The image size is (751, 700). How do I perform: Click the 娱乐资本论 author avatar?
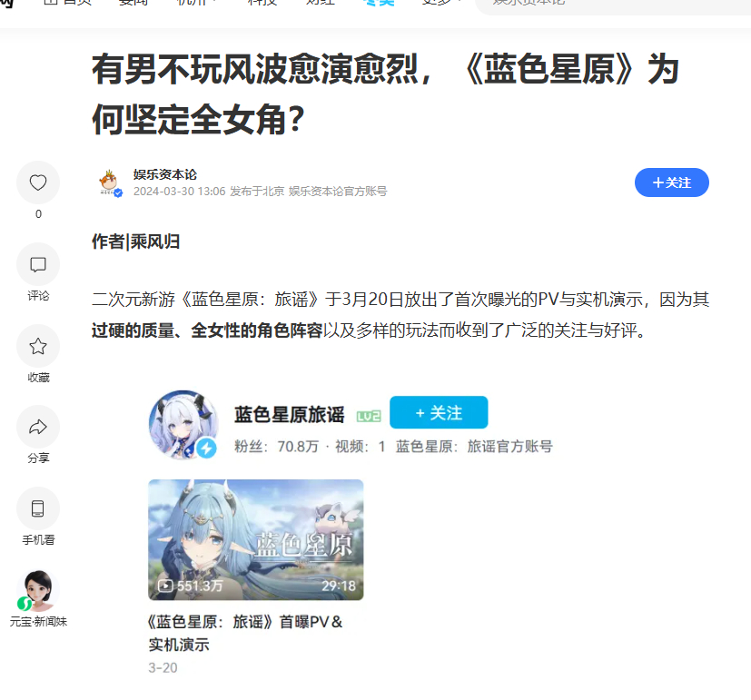(x=110, y=182)
